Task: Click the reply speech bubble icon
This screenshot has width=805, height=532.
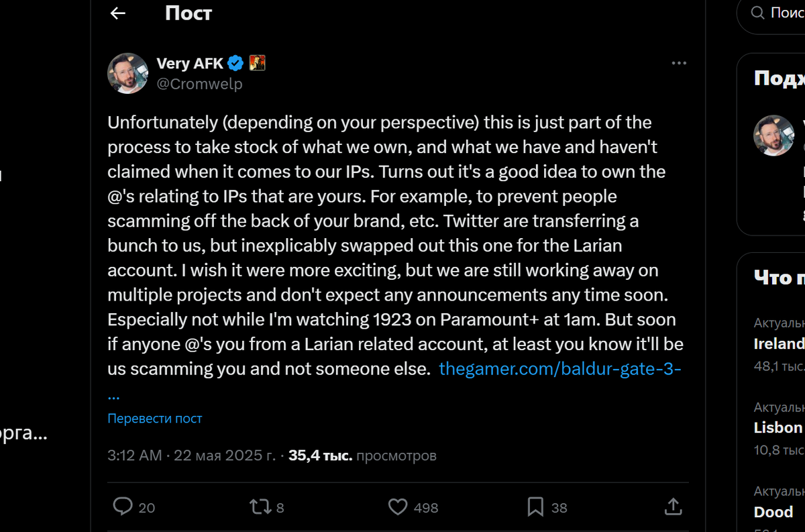Action: 123,507
